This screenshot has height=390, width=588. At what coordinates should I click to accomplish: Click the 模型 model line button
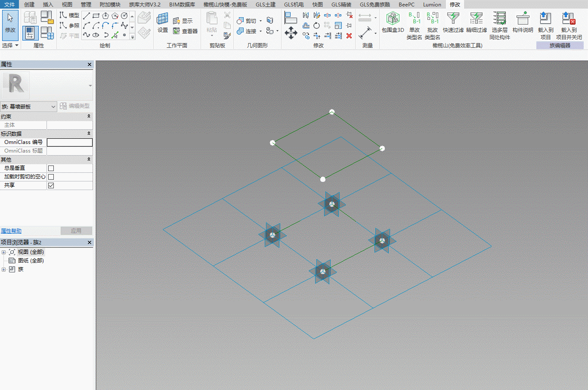(69, 15)
